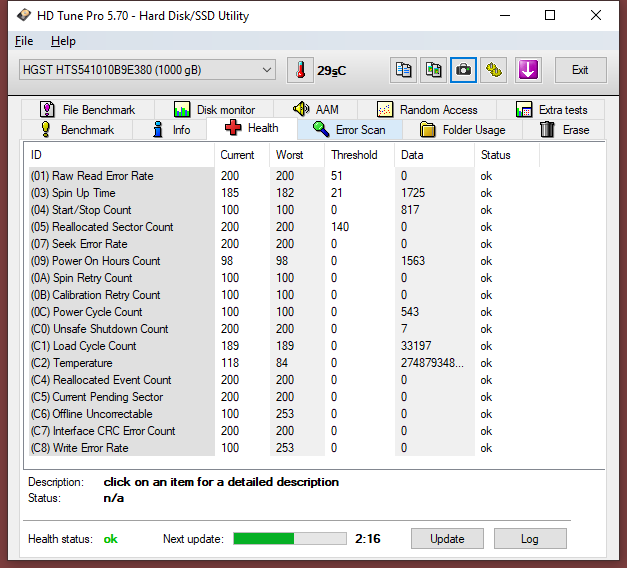Click the Threshold column header
This screenshot has height=568, width=627.
point(360,155)
